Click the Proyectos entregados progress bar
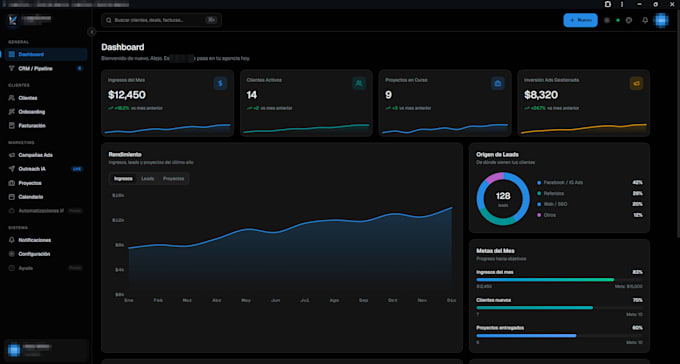 [x=559, y=336]
